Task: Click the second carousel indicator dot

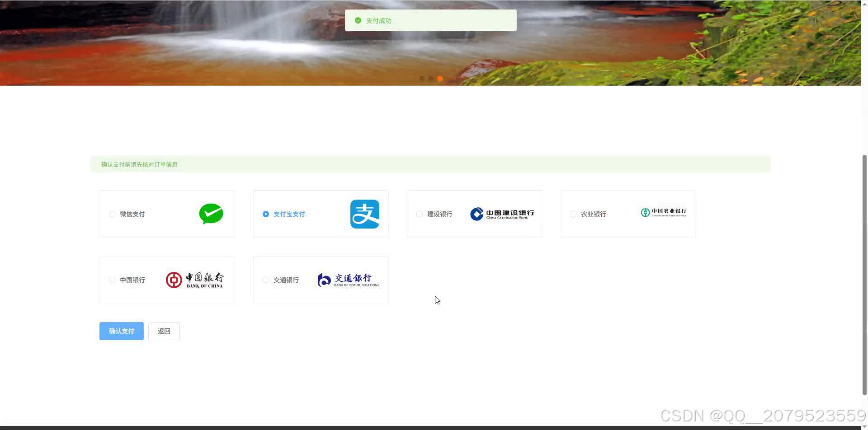Action: [431, 78]
